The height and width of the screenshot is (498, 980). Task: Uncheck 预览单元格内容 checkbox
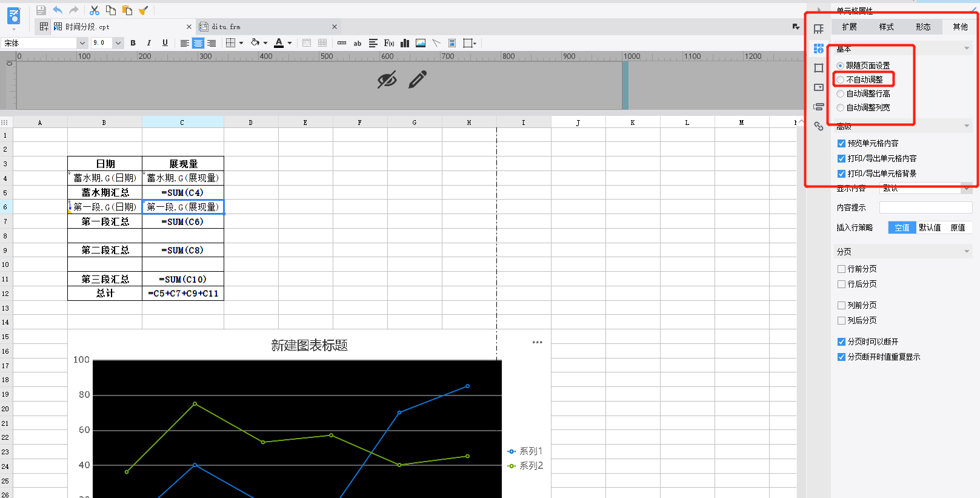click(841, 143)
